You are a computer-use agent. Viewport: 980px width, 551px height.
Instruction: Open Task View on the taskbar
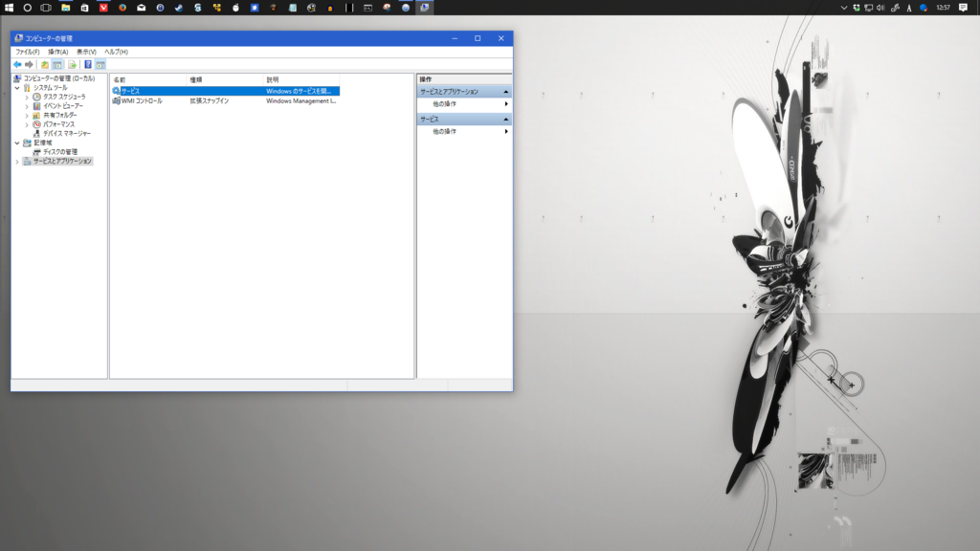[x=46, y=8]
